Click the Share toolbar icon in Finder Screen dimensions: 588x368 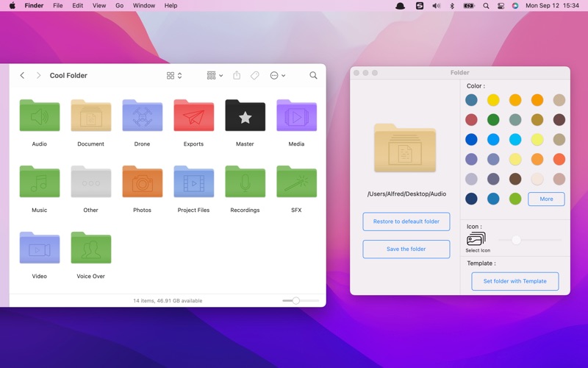point(237,76)
